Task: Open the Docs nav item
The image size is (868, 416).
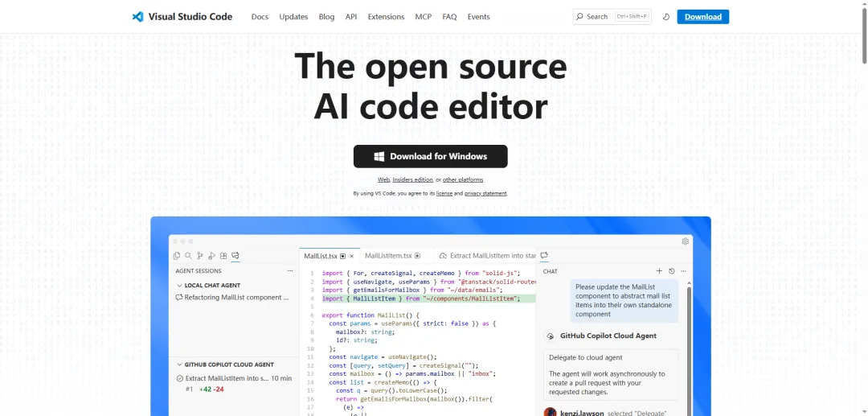Action: [260, 17]
